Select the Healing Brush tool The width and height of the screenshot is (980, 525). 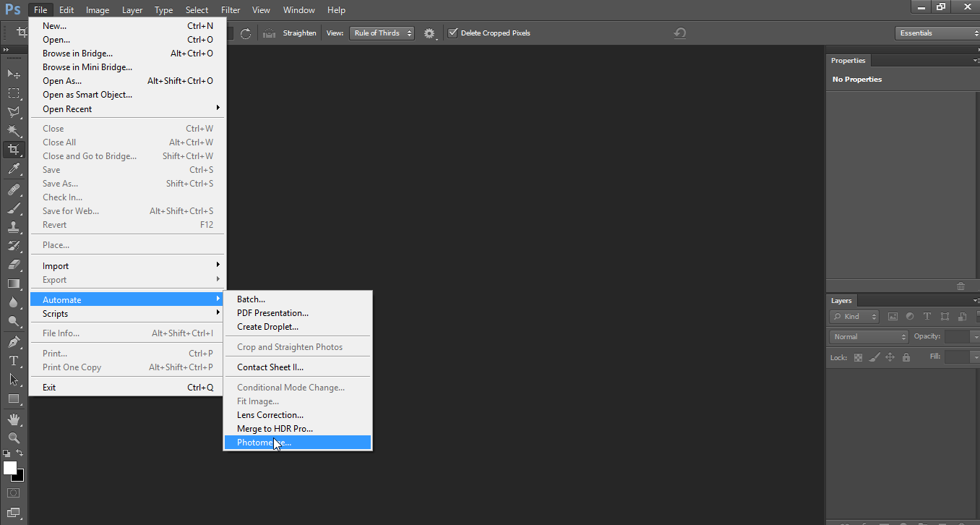tap(14, 190)
